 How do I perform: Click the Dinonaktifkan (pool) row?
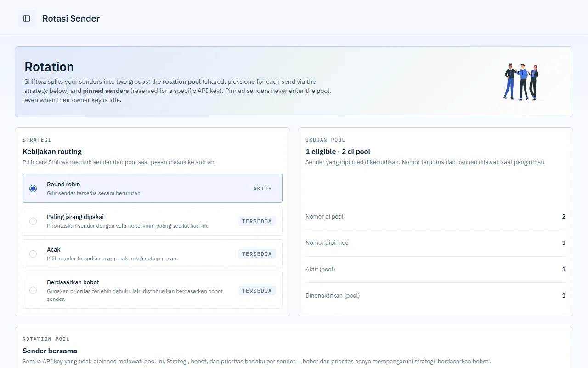435,296
